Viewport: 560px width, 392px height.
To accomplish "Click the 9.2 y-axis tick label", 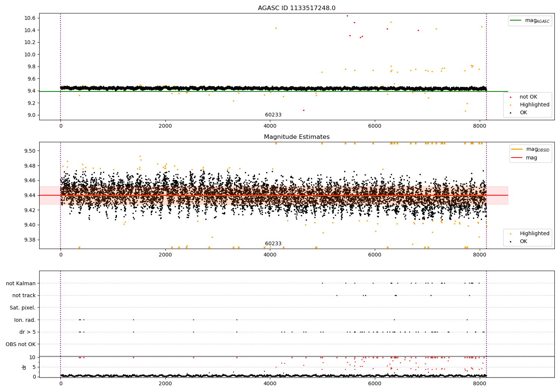I will 32,103.
